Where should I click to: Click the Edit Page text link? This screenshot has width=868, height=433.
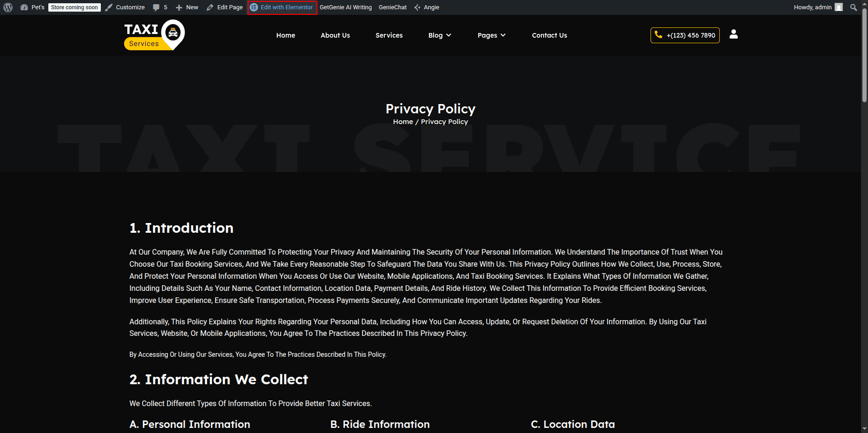pyautogui.click(x=230, y=7)
